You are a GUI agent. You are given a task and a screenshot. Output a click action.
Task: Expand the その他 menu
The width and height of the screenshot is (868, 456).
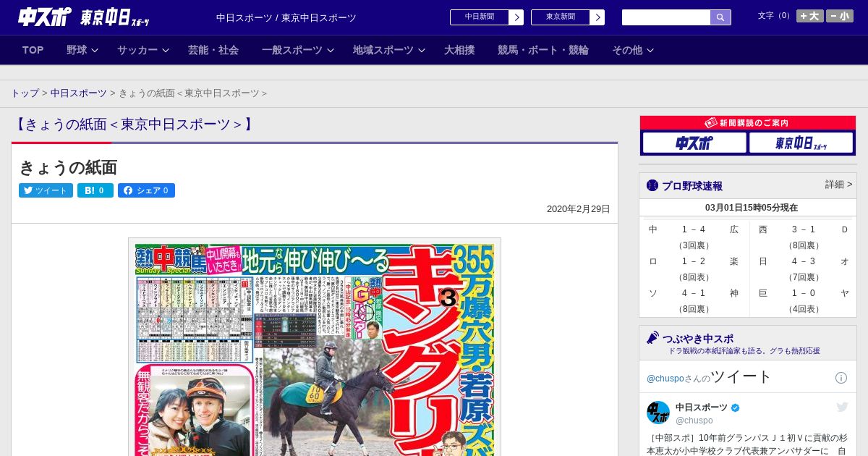click(633, 50)
